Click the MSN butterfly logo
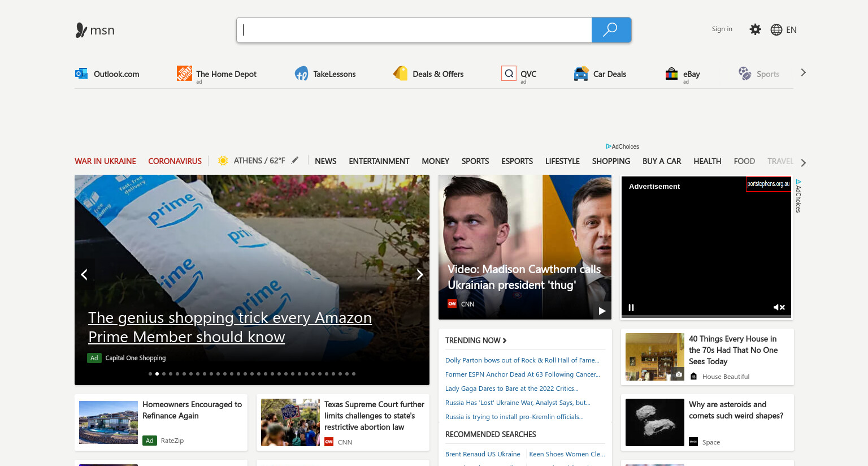Image resolution: width=868 pixels, height=466 pixels. click(x=81, y=30)
